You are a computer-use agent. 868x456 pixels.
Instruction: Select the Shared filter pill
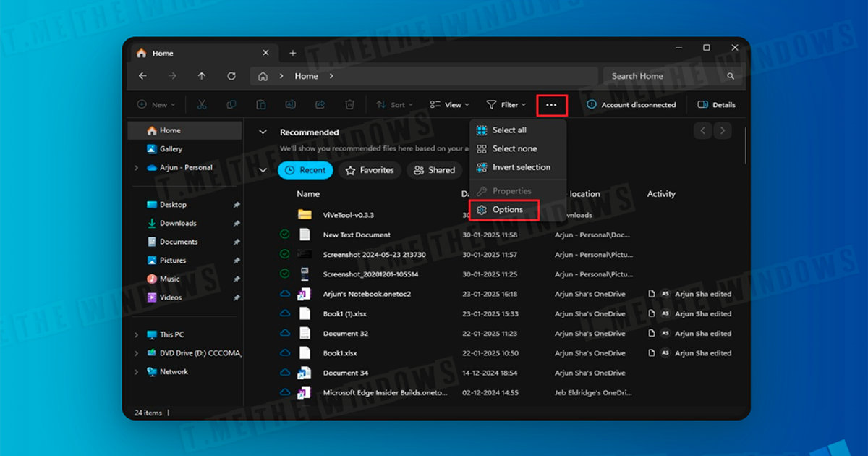(434, 170)
